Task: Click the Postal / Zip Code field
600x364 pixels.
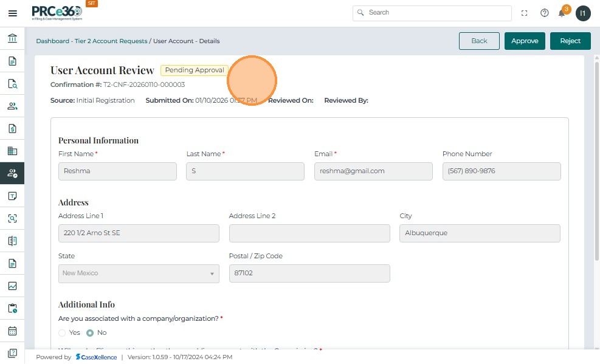Action: point(309,273)
